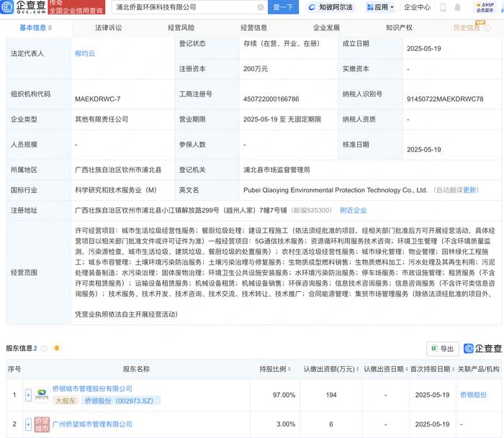The width and height of the screenshot is (504, 438).
Task: Click the 大股东 tag
Action: pyautogui.click(x=66, y=401)
